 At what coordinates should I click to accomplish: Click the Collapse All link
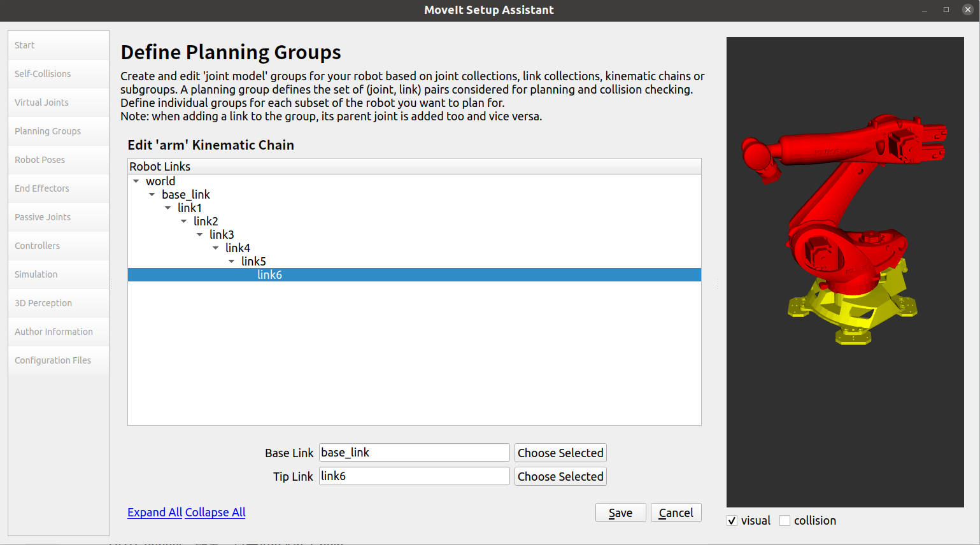215,513
